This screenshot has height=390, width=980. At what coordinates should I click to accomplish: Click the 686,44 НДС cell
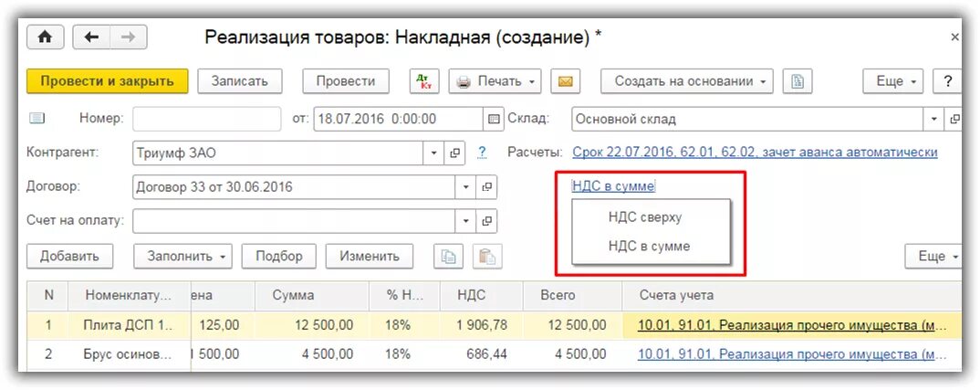pyautogui.click(x=481, y=353)
